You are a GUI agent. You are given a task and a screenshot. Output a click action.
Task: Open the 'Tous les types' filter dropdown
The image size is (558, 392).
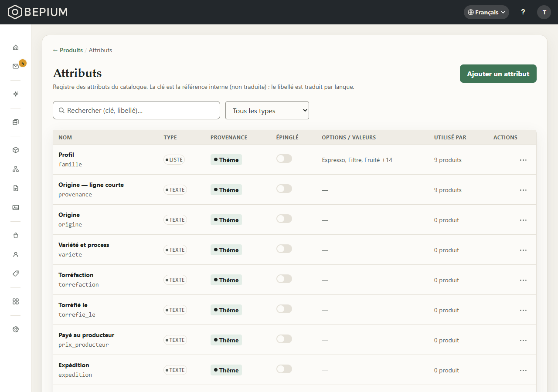[x=267, y=111]
